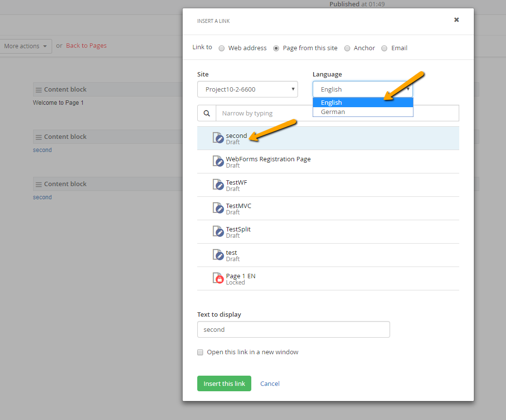The height and width of the screenshot is (420, 506).
Task: Click the test page draft icon
Action: click(x=218, y=255)
